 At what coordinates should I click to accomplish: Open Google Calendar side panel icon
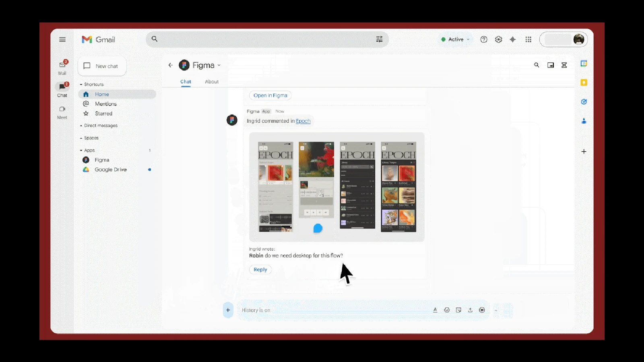(x=584, y=64)
